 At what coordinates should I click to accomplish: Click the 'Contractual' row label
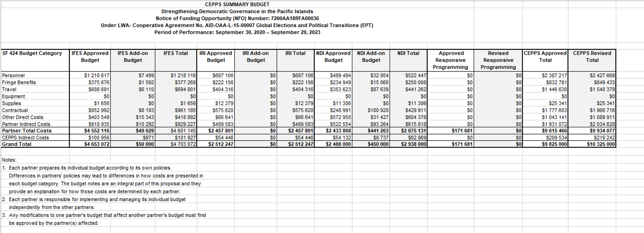pos(15,110)
